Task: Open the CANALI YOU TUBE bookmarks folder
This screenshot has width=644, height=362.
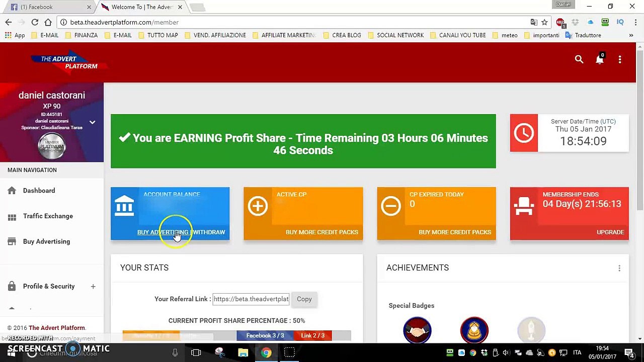Action: (458, 35)
